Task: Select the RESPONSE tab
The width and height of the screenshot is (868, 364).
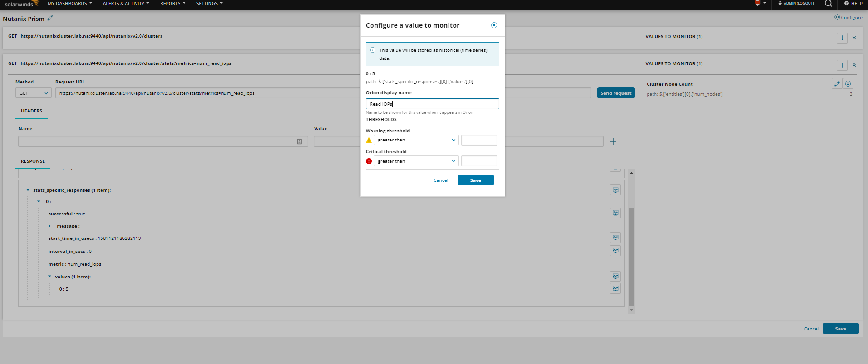Action: [x=33, y=161]
